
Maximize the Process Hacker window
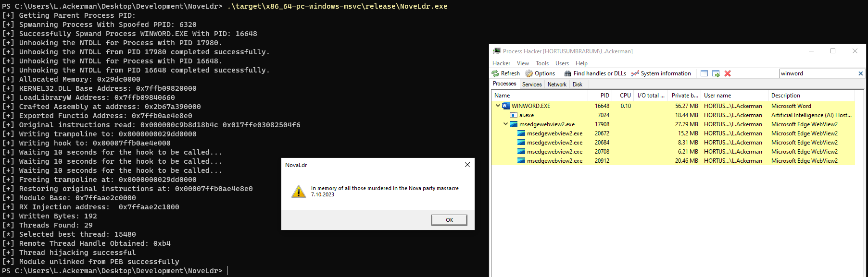(x=833, y=51)
